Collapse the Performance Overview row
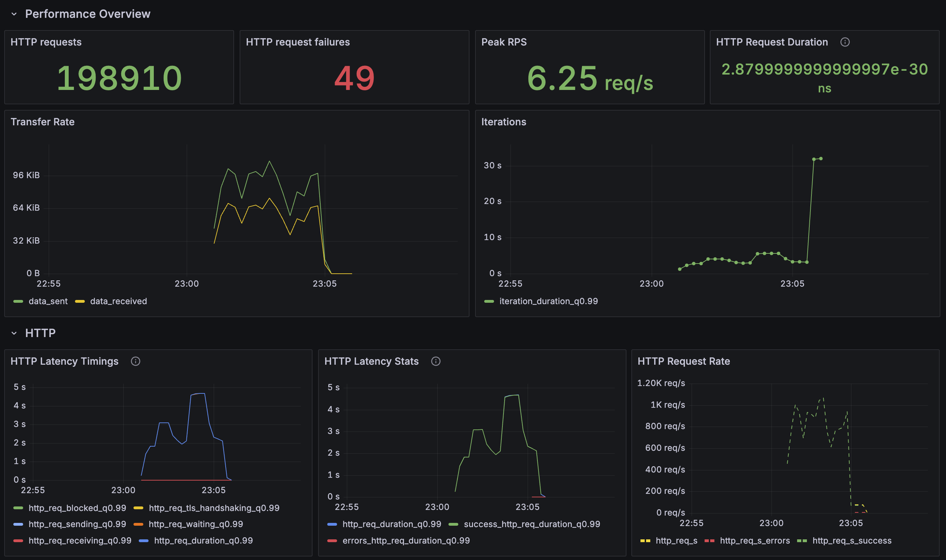Viewport: 946px width, 560px height. (x=14, y=14)
